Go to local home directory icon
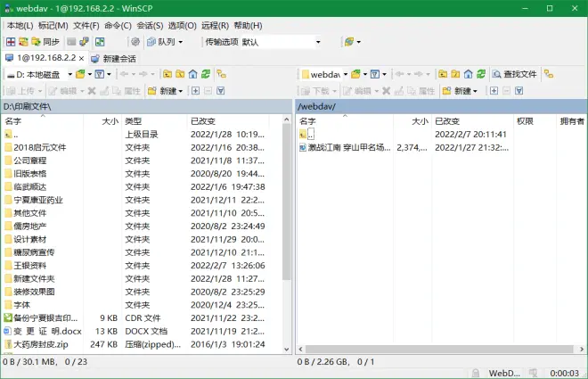588x379 pixels. coord(192,74)
